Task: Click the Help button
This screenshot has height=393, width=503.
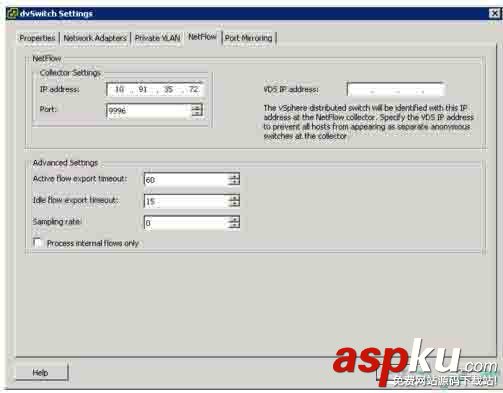Action: [41, 372]
